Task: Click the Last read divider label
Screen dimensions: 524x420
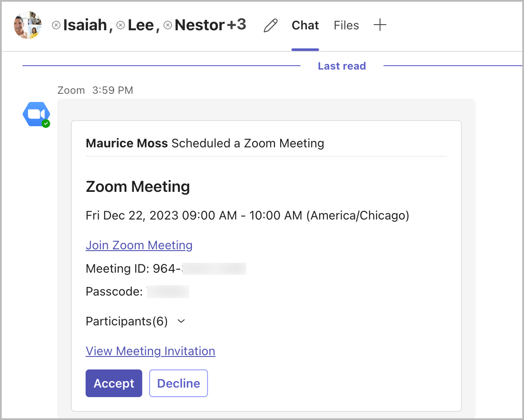Action: 342,66
